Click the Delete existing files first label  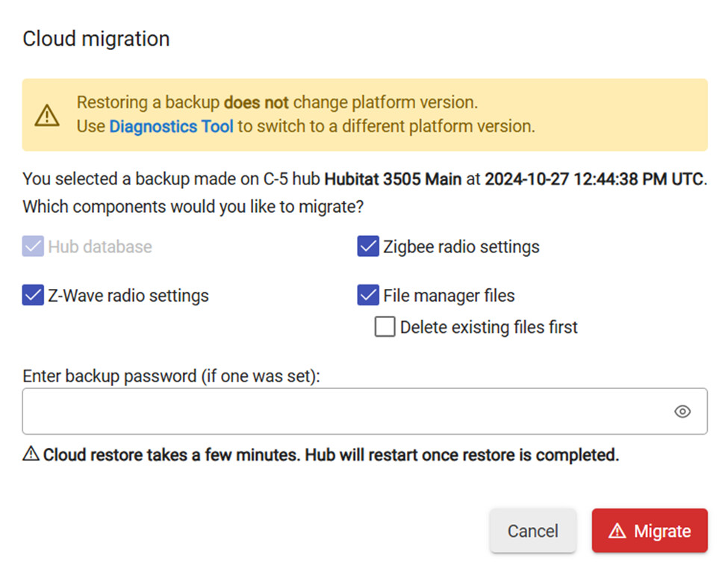click(488, 327)
